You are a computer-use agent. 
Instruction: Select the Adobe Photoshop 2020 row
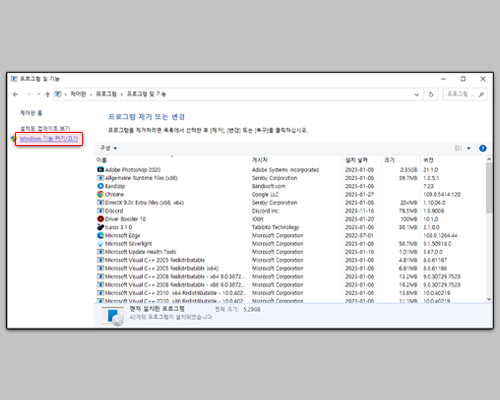pos(289,170)
